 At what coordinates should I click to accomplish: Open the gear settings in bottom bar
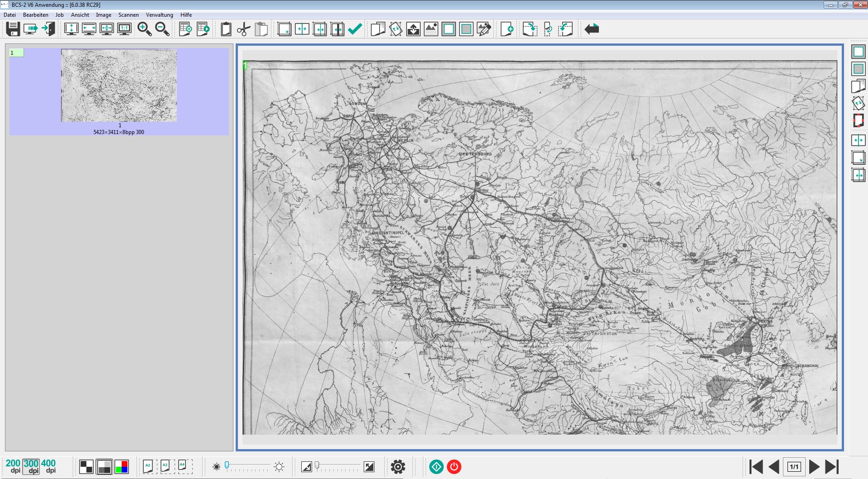coord(398,467)
